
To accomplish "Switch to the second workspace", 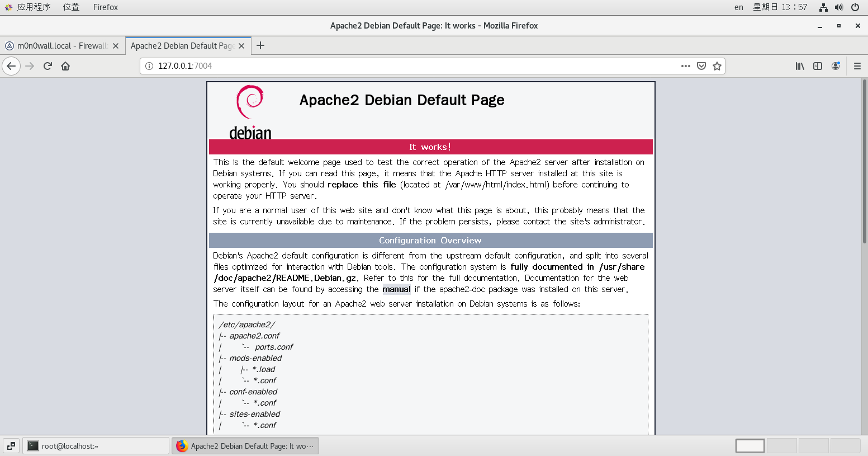I will coord(781,446).
